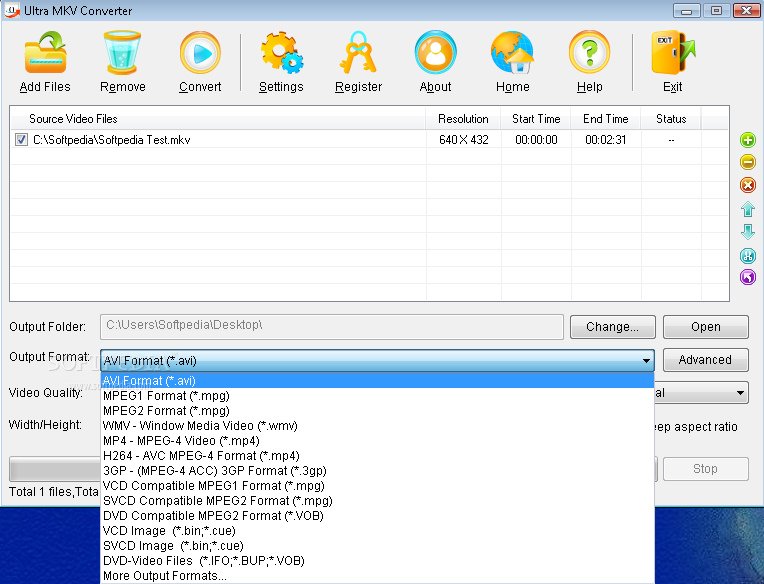Click the 00:00:00 start time cell
Image resolution: width=764 pixels, height=584 pixels.
536,140
